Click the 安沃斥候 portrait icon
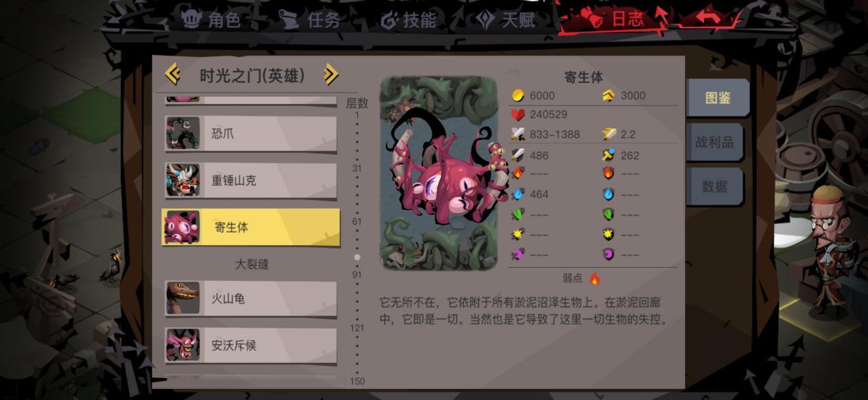The height and width of the screenshot is (400, 868). (x=182, y=345)
